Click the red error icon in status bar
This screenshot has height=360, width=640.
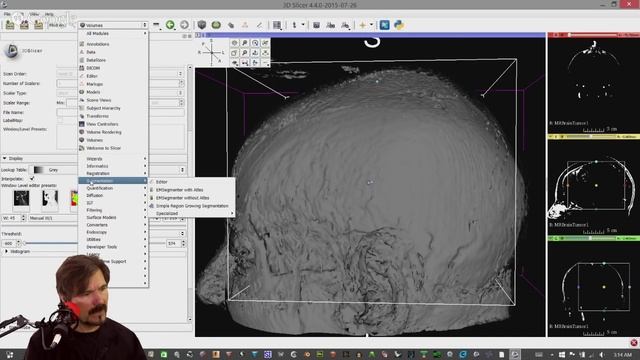pyautogui.click(x=634, y=343)
